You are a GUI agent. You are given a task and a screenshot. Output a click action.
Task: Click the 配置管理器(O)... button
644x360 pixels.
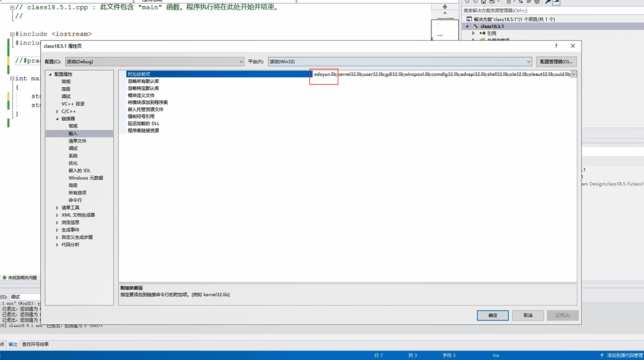tap(556, 62)
